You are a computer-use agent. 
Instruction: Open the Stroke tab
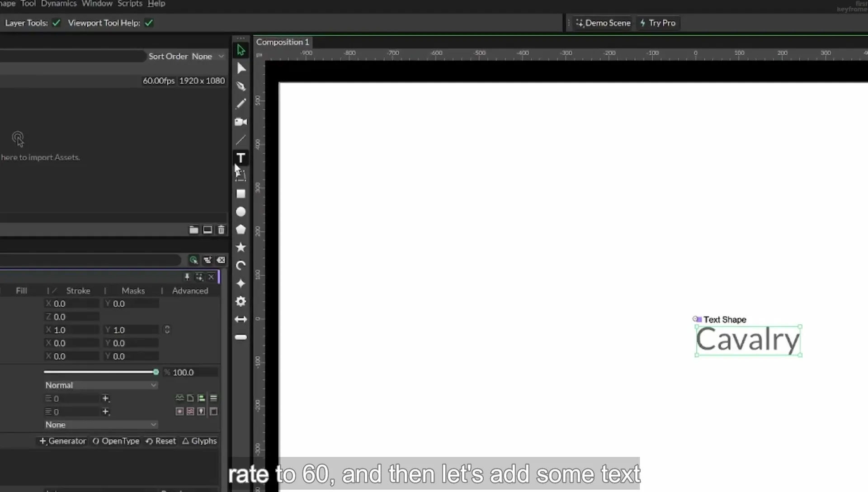pos(78,291)
